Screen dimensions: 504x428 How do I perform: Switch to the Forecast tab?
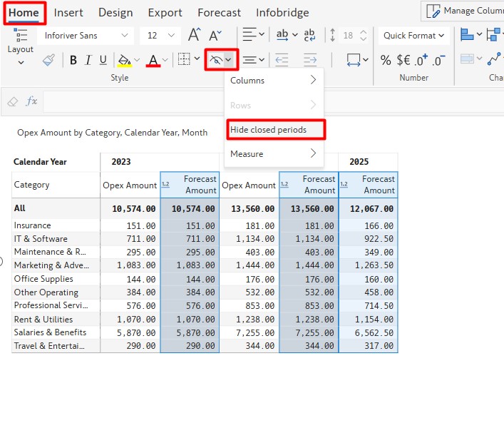click(x=219, y=13)
